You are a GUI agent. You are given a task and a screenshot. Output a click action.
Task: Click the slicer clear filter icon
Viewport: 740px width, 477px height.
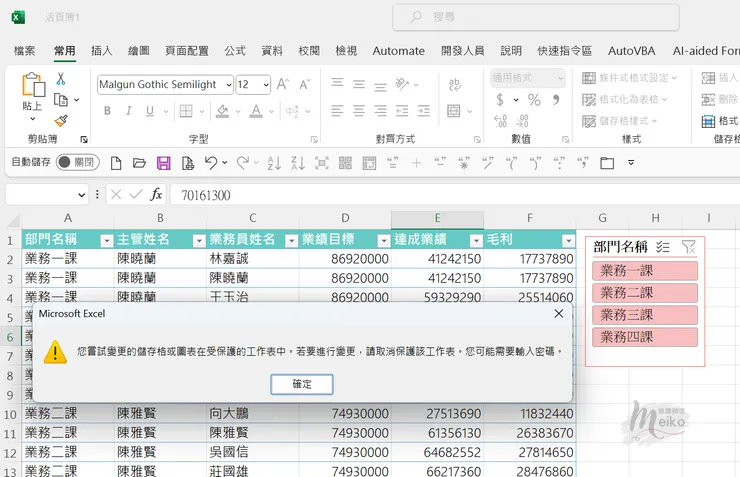tap(689, 247)
